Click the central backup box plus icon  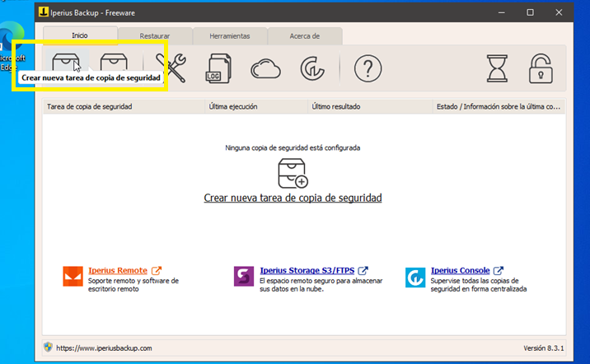(293, 173)
